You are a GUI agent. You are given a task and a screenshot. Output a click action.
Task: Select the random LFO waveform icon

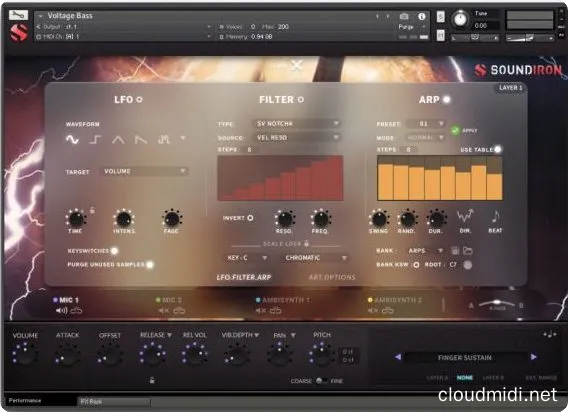tap(164, 140)
